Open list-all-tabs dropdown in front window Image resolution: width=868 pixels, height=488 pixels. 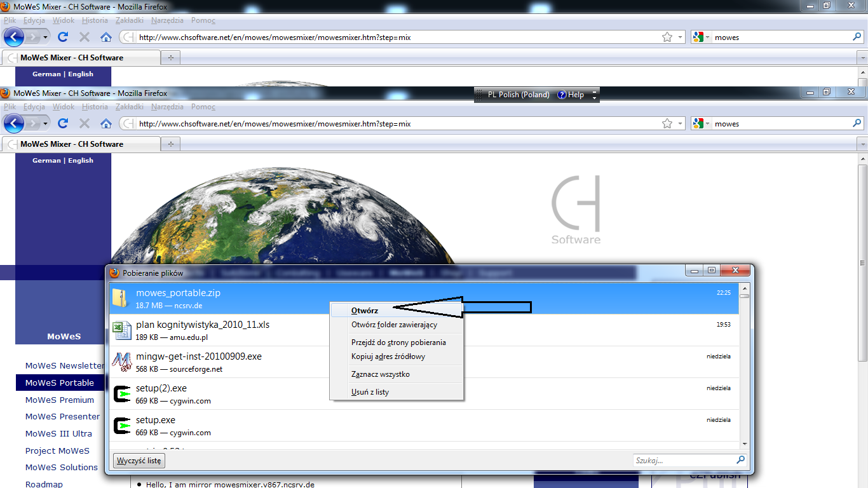(x=863, y=144)
